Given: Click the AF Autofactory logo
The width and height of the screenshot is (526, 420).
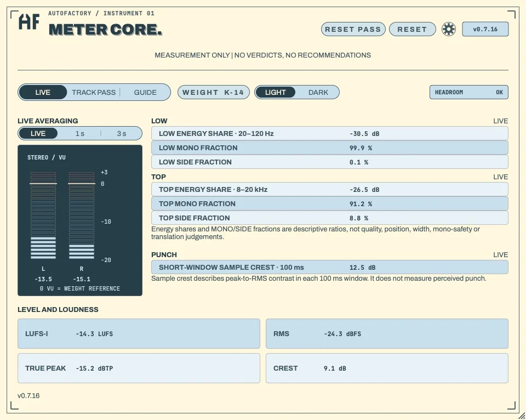Looking at the screenshot, I should (29, 22).
